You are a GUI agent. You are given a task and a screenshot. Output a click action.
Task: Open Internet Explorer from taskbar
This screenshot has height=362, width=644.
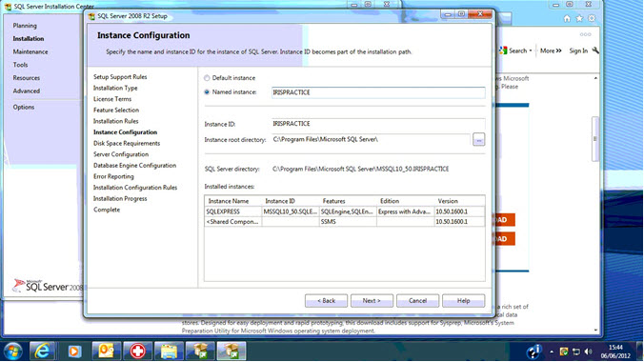[x=42, y=352]
